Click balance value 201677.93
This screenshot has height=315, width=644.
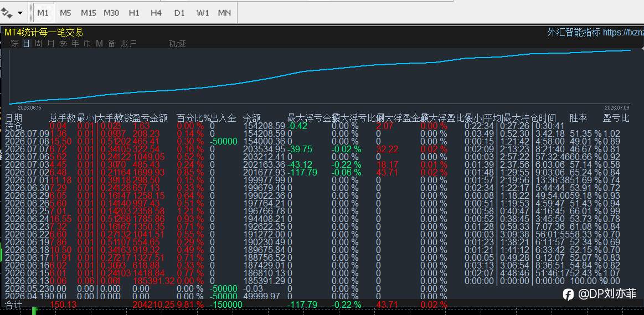[x=264, y=173]
